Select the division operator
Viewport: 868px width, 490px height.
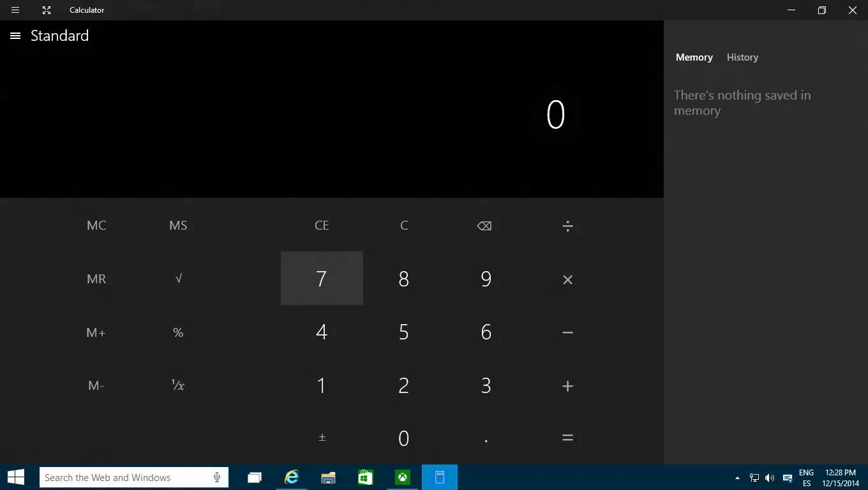pos(567,225)
